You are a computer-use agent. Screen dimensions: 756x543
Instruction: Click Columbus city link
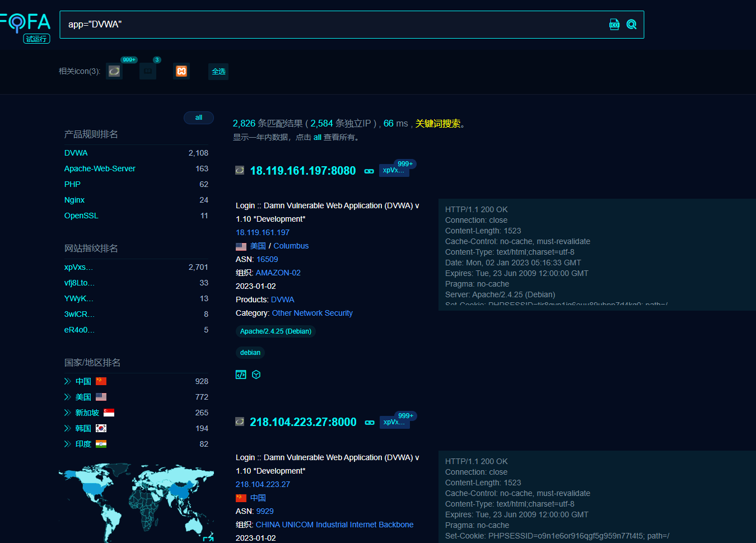tap(291, 246)
